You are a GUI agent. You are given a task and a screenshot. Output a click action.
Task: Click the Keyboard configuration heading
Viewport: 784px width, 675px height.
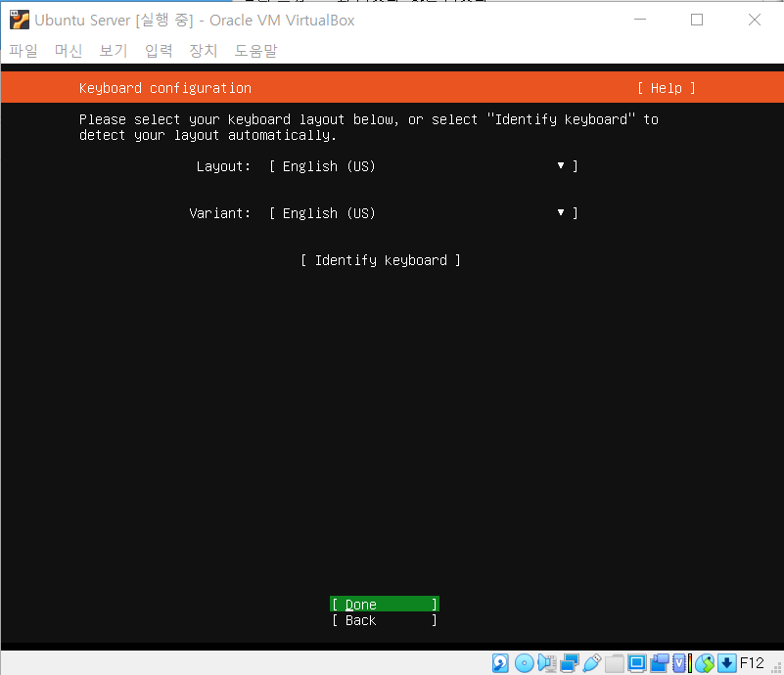point(165,88)
